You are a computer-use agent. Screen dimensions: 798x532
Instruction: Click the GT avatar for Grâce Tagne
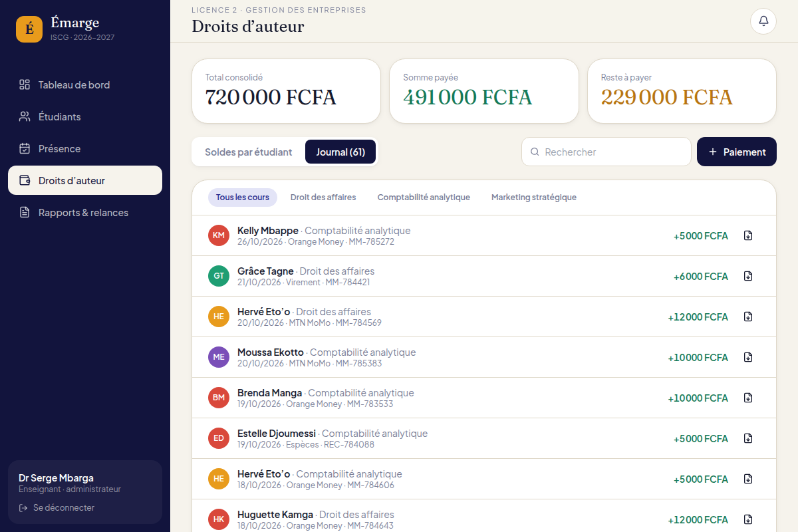point(219,276)
